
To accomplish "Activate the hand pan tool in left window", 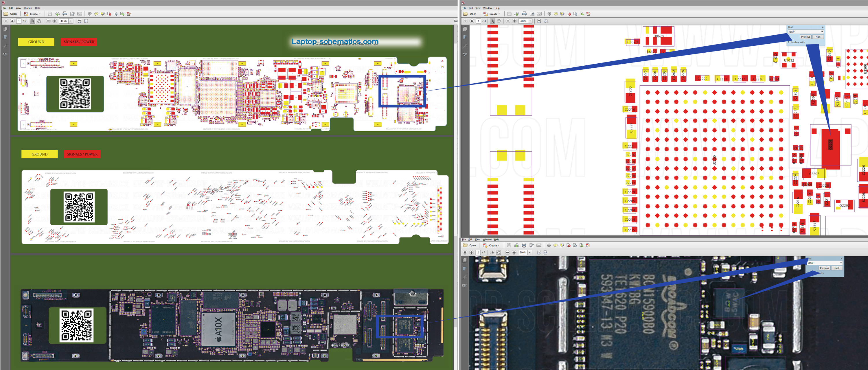I will [x=39, y=21].
